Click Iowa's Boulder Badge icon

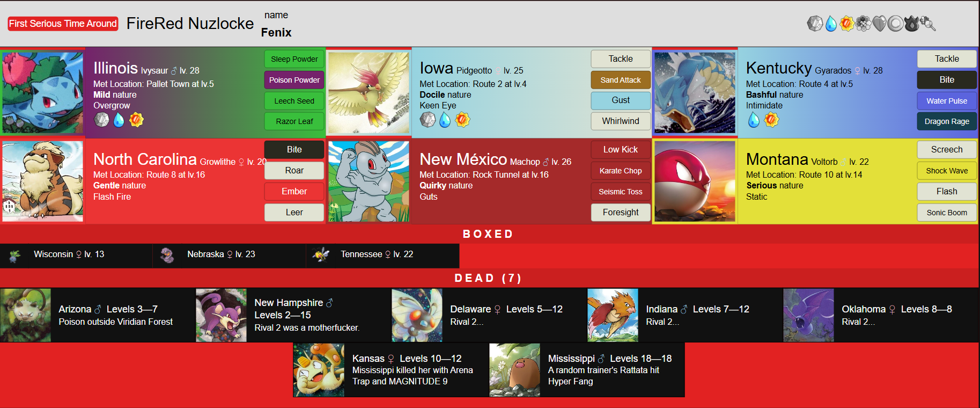(x=428, y=120)
